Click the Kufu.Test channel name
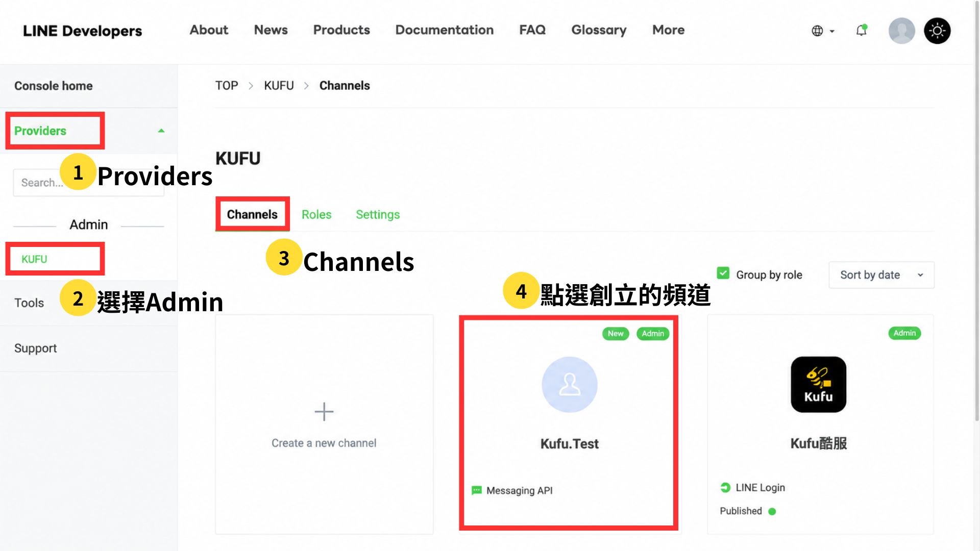Viewport: 980px width, 551px height. (570, 444)
